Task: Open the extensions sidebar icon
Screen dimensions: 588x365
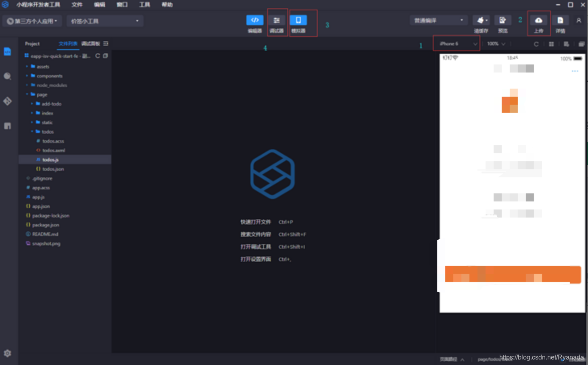Action: point(7,126)
